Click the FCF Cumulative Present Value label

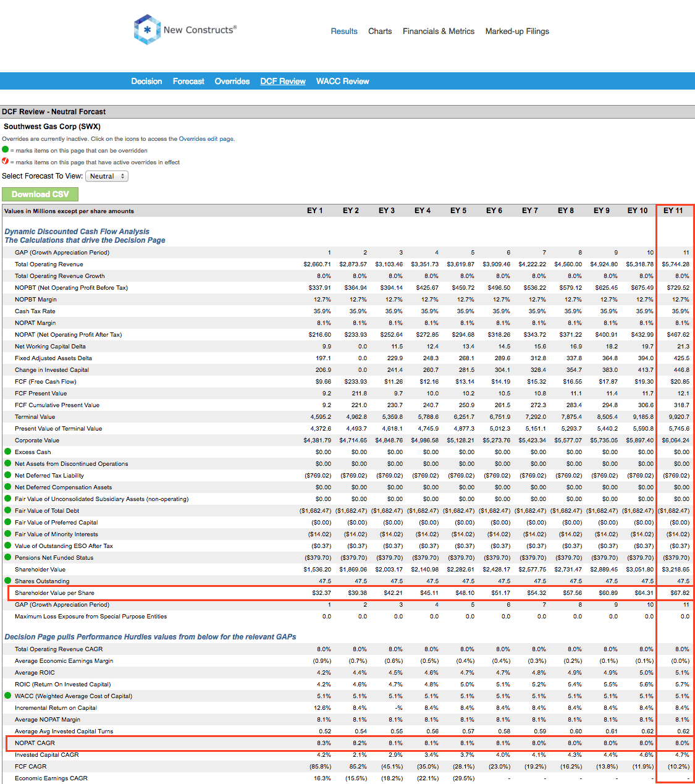pos(57,405)
